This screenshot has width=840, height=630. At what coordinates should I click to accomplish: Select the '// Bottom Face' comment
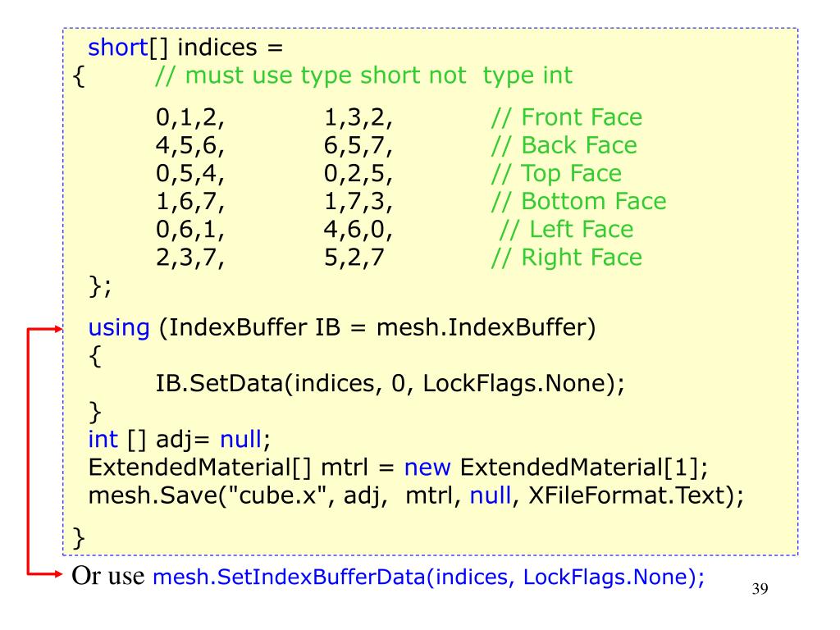(x=579, y=202)
